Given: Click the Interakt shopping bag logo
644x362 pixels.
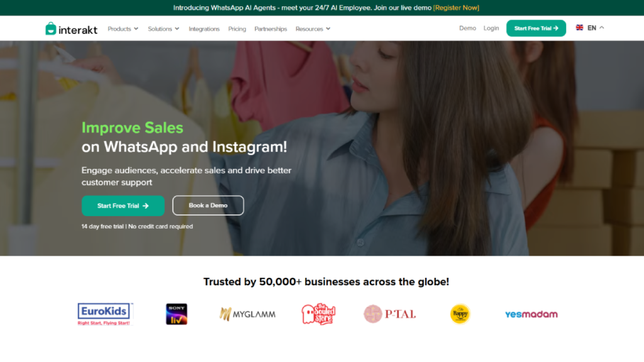Looking at the screenshot, I should tap(50, 29).
